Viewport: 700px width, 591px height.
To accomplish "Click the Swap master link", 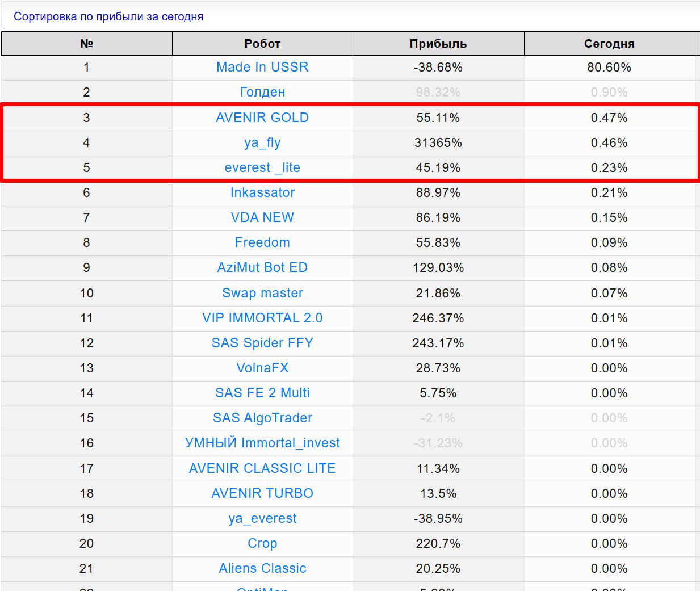I will click(262, 293).
